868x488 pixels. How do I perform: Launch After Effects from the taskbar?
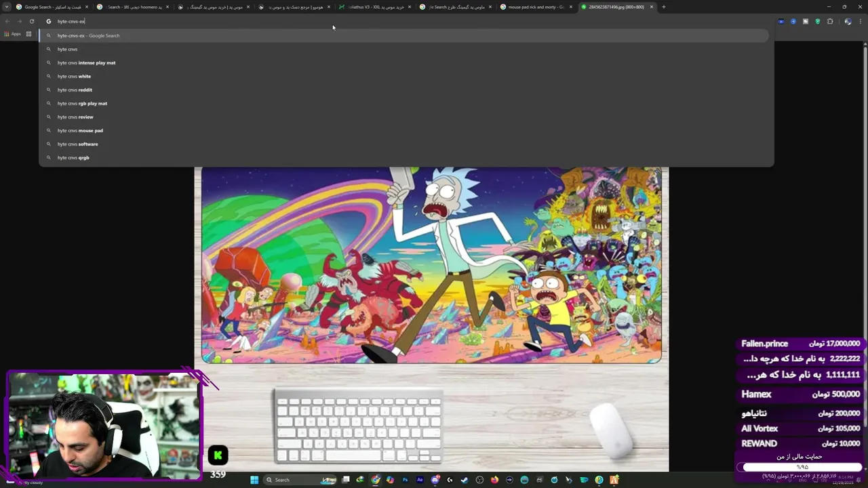point(420,480)
